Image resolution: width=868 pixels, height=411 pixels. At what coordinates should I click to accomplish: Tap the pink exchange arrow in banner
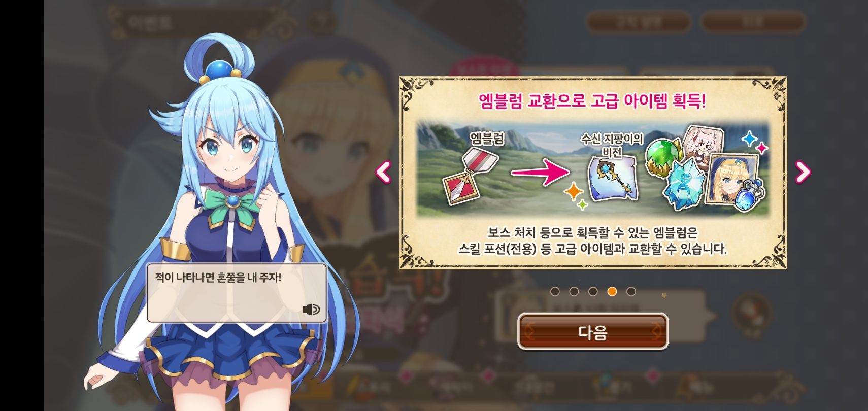[541, 173]
